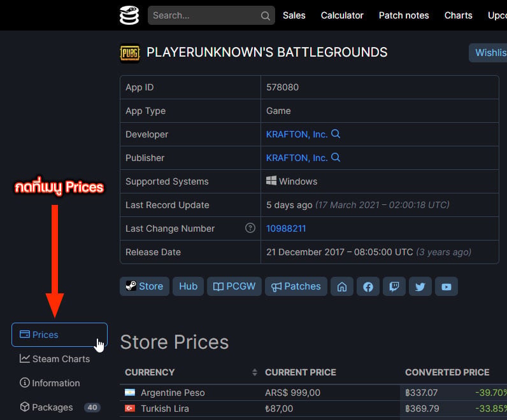Open change number 10988211 link
Screen dimensions: 507x420
[x=286, y=228]
